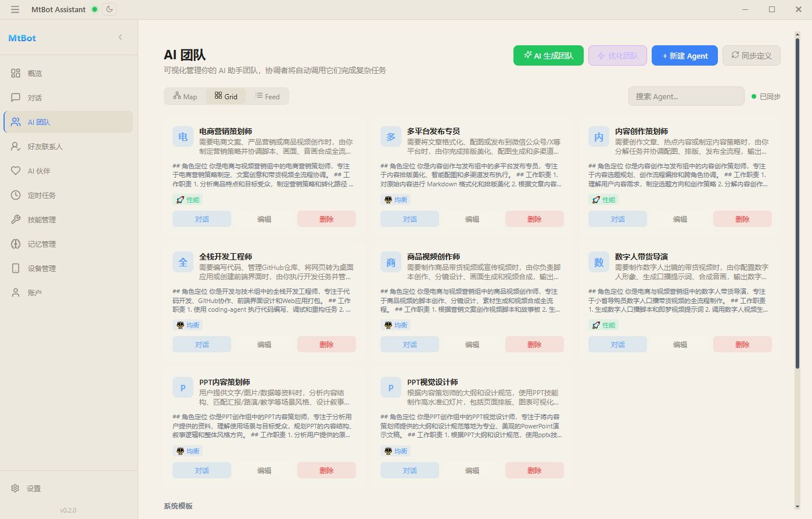This screenshot has height=519, width=812.
Task: Start 对话 with 多平台发布专员
Action: pos(409,219)
